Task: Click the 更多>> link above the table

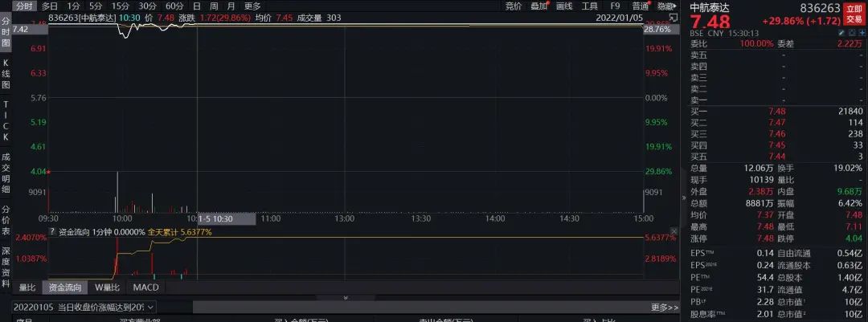Action: pos(665,307)
